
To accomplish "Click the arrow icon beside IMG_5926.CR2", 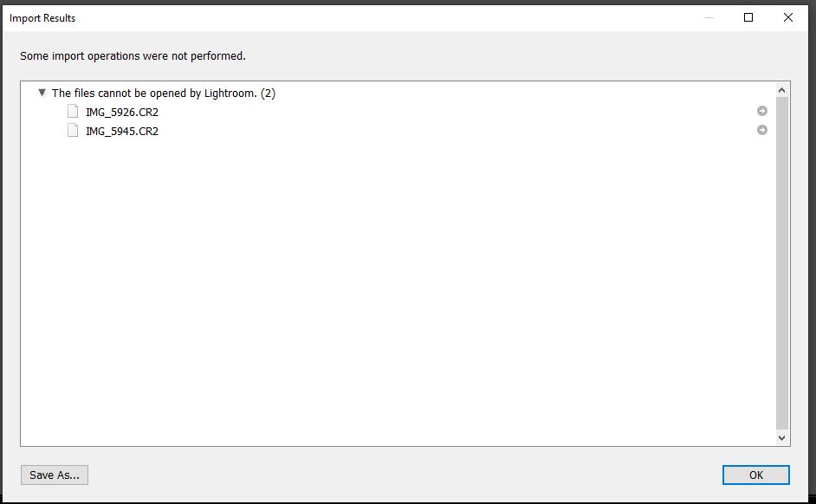I will click(762, 111).
